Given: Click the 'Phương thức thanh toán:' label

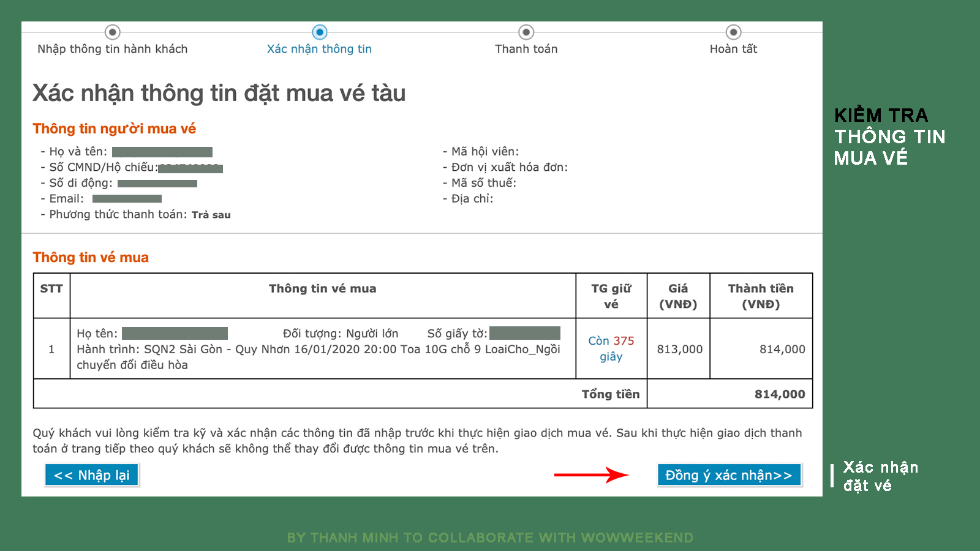Looking at the screenshot, I should pos(114,214).
